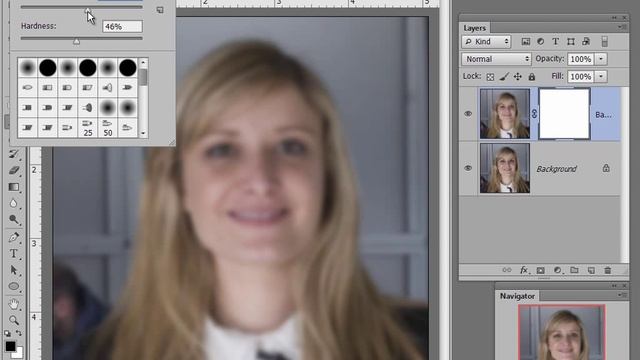Swap foreground and background colors
The width and height of the screenshot is (640, 360).
[x=19, y=333]
